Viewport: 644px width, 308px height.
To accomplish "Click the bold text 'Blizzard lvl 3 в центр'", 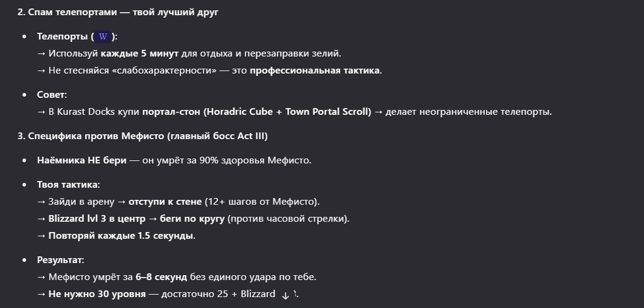I will 97,219.
